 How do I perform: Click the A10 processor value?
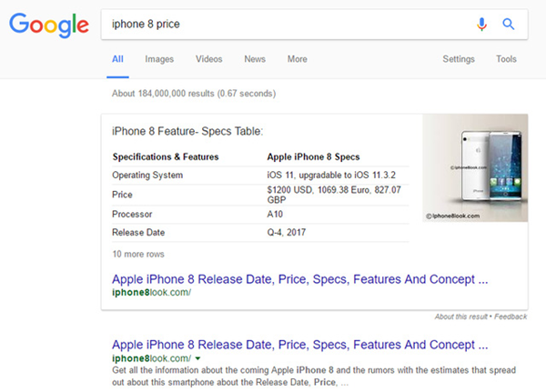tap(275, 214)
